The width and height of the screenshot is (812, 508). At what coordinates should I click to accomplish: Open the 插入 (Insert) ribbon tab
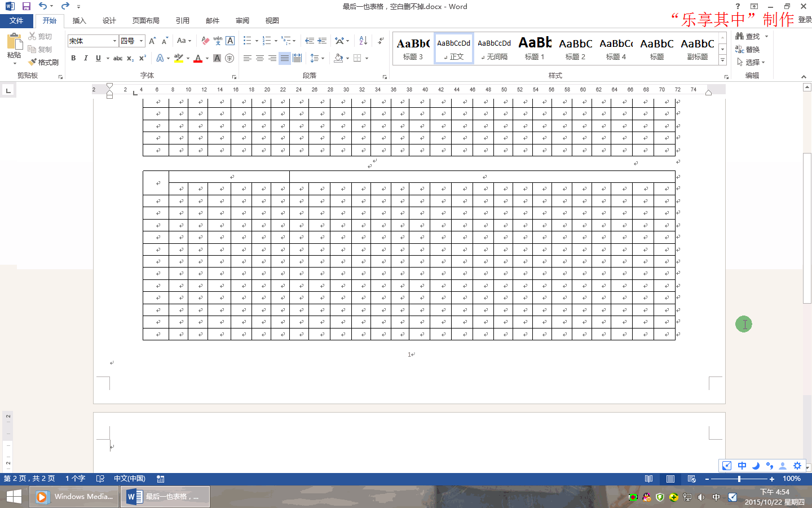tap(80, 21)
